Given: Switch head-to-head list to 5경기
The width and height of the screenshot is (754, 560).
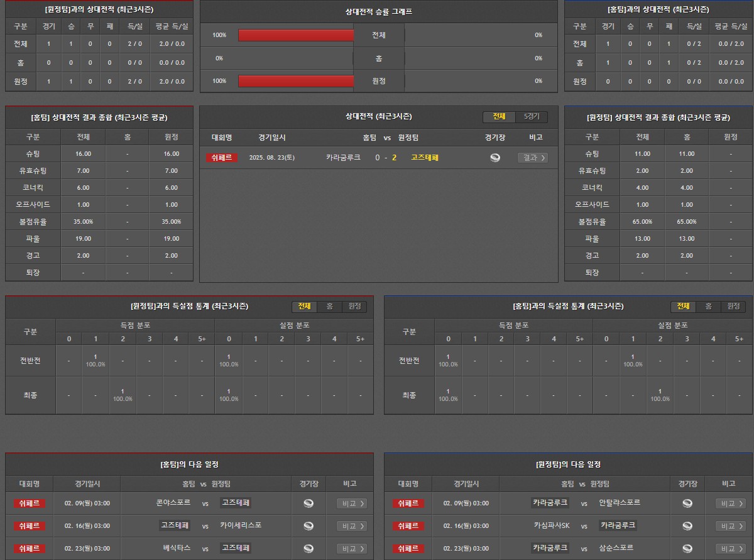Looking at the screenshot, I should 532,117.
